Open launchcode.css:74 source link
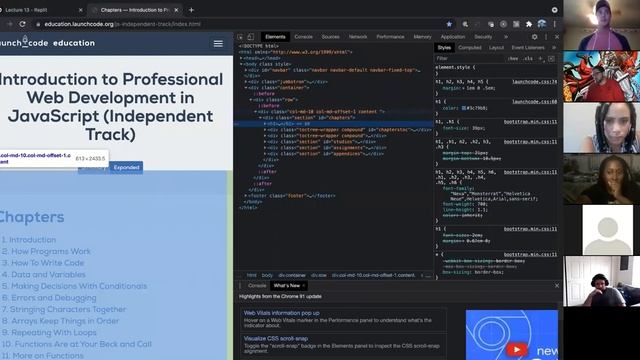The width and height of the screenshot is (640, 360). pyautogui.click(x=535, y=82)
